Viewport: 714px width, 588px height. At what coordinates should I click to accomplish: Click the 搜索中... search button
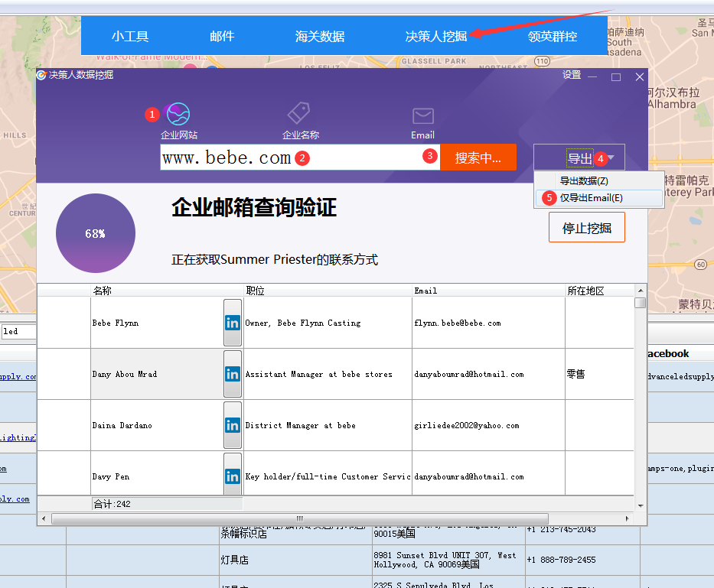[x=478, y=158]
